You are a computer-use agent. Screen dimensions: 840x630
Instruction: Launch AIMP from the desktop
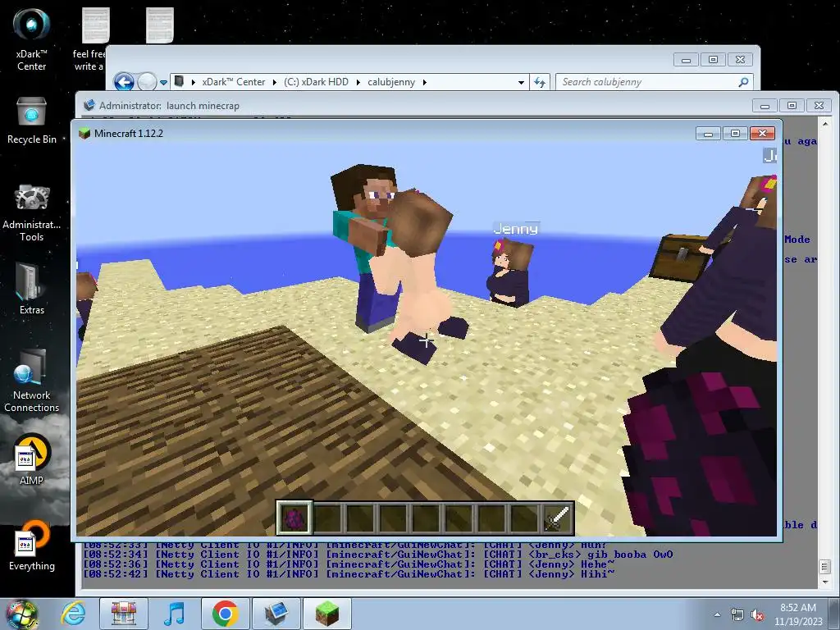pyautogui.click(x=31, y=459)
